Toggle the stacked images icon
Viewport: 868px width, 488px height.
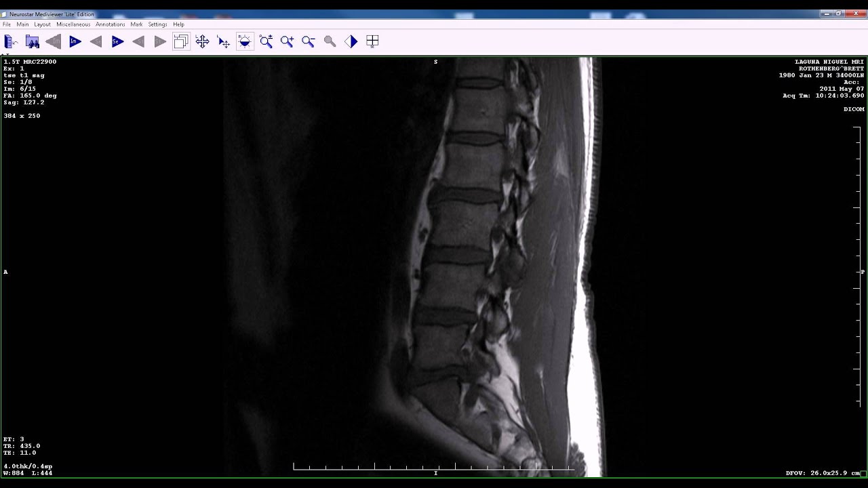pos(180,42)
